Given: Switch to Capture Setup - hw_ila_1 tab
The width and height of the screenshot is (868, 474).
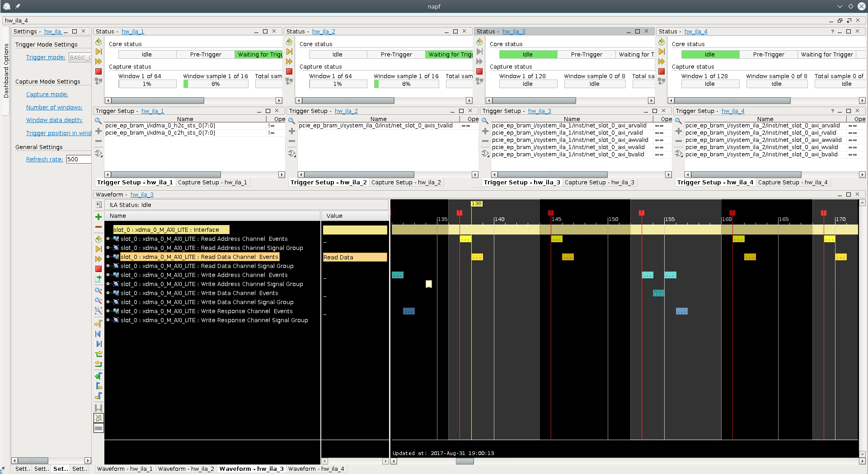Looking at the screenshot, I should coord(212,183).
